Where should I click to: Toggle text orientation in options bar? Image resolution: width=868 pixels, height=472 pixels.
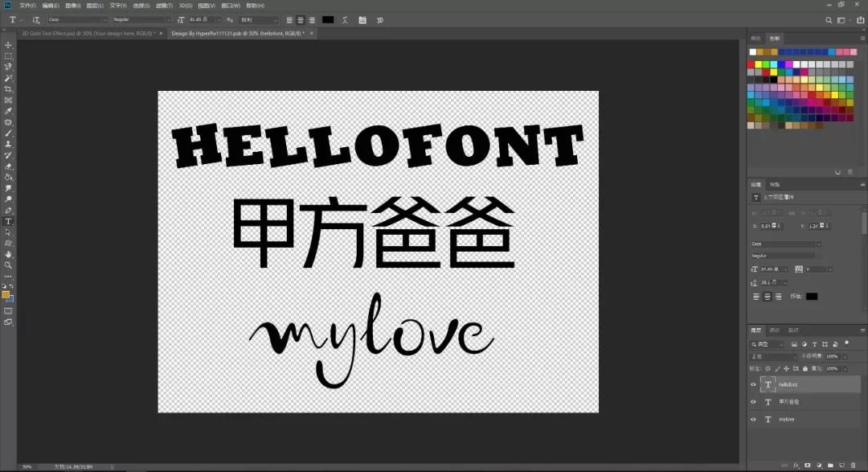click(36, 20)
